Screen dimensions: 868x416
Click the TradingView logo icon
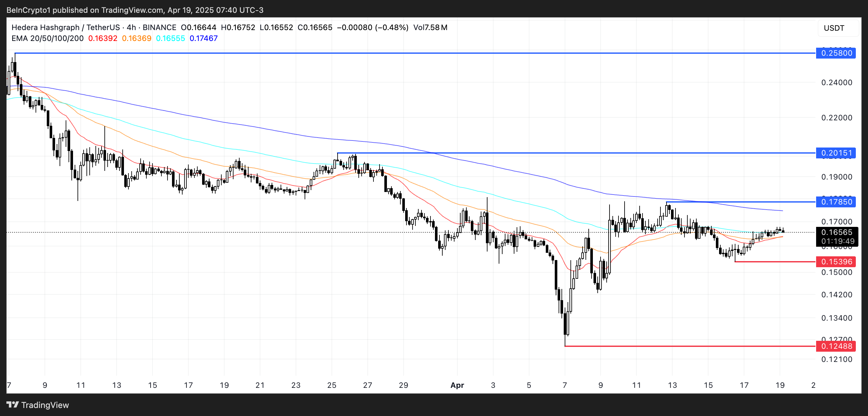pos(12,404)
